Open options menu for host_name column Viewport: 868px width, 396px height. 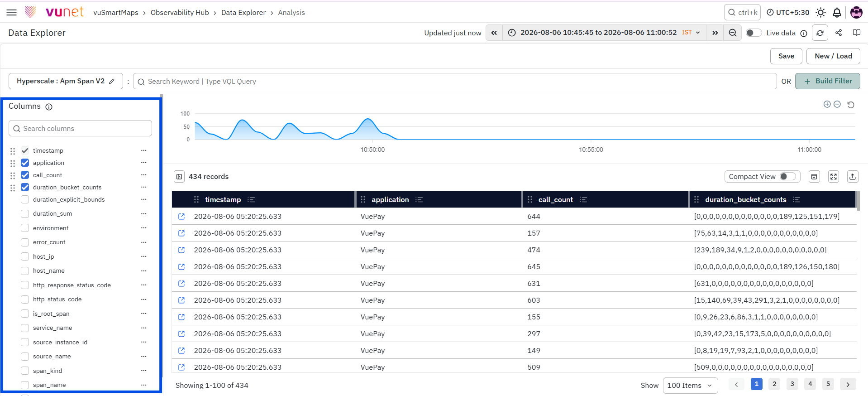coord(144,270)
